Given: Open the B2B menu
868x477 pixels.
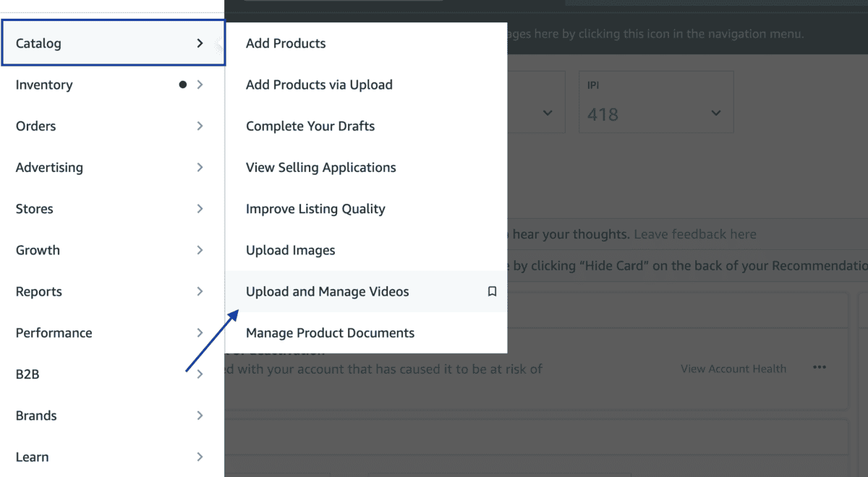Looking at the screenshot, I should (x=112, y=374).
